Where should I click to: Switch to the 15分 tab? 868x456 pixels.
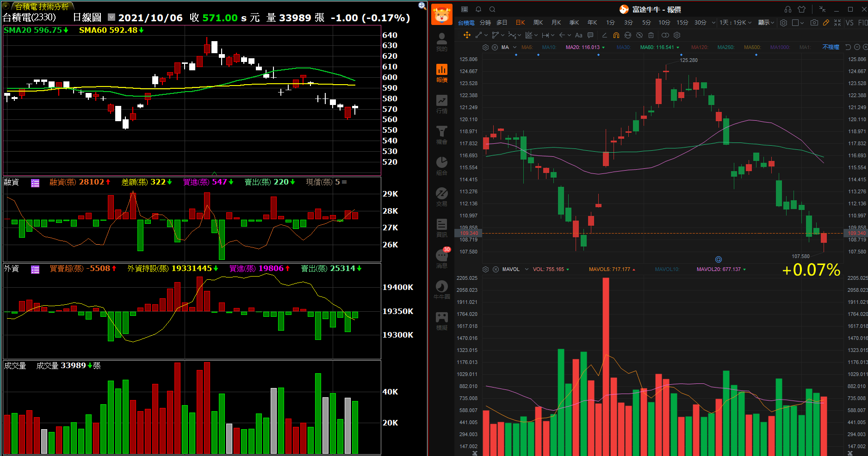682,23
